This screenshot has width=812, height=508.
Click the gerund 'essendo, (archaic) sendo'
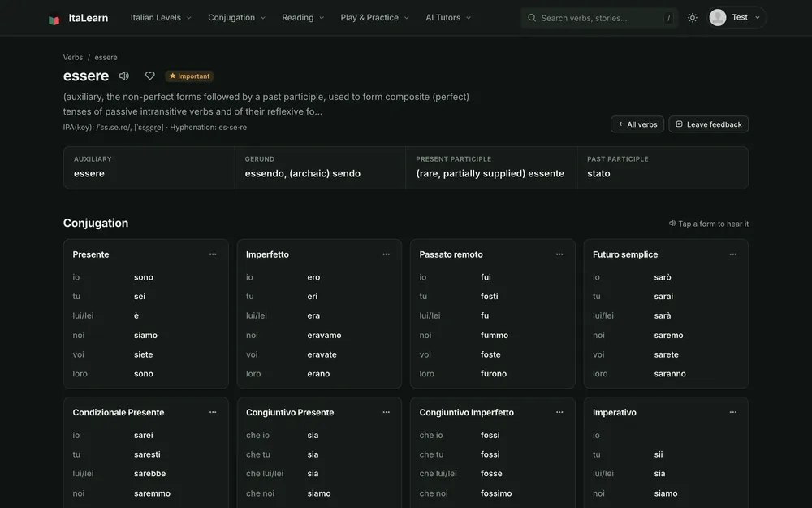[302, 174]
